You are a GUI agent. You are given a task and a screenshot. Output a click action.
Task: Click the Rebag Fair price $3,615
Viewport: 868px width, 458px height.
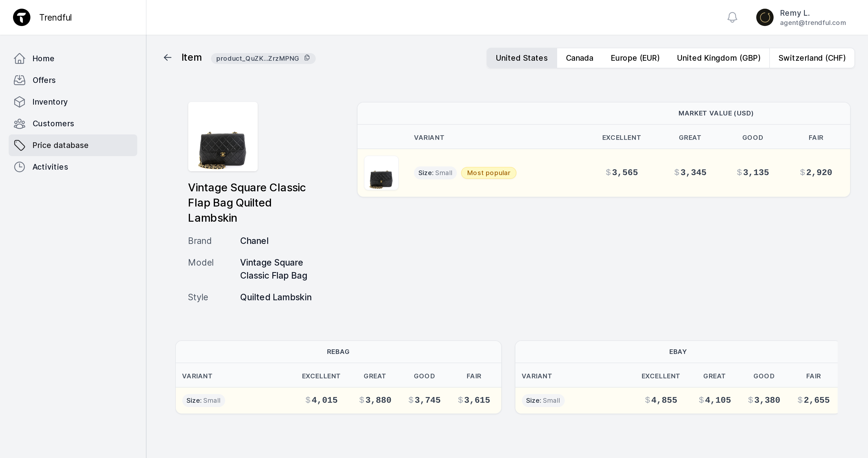pyautogui.click(x=474, y=400)
